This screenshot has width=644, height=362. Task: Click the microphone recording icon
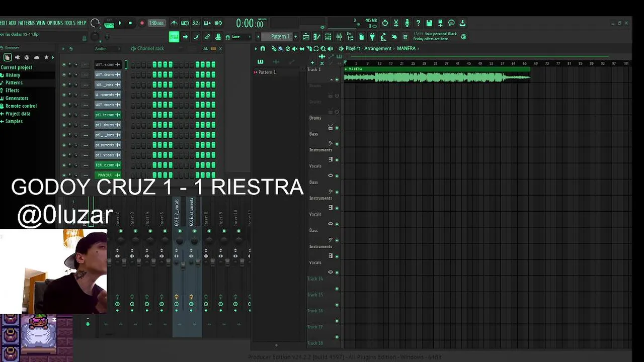pos(407,23)
